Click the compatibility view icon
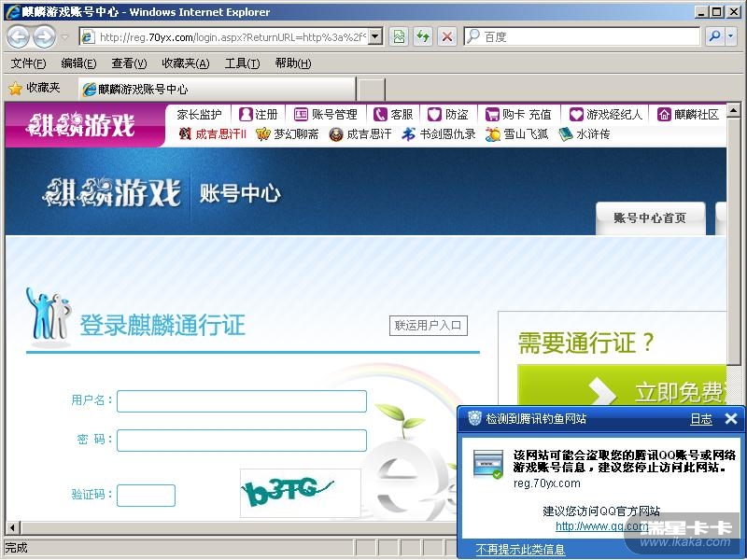Viewport: 747px width, 560px height. [x=400, y=36]
